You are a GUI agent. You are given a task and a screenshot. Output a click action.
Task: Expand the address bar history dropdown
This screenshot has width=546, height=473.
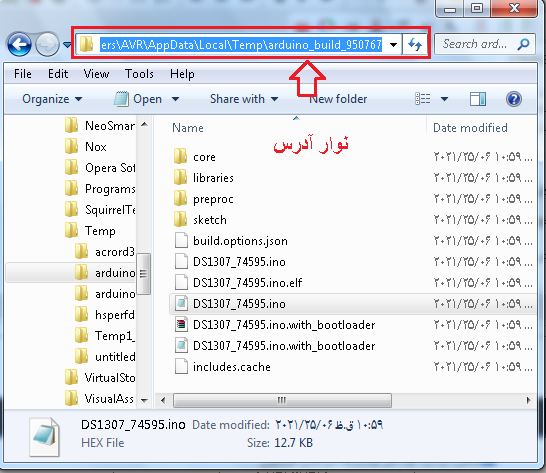(x=393, y=45)
